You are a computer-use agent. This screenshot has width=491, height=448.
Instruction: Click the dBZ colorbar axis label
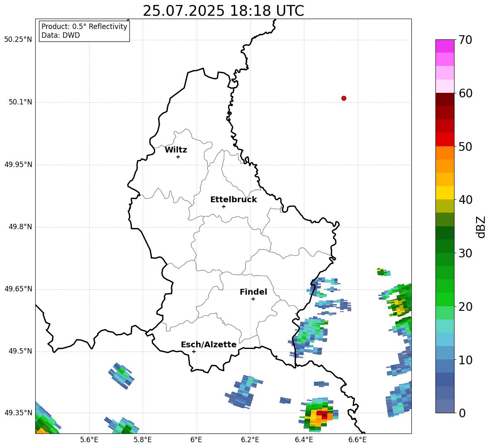(x=481, y=227)
